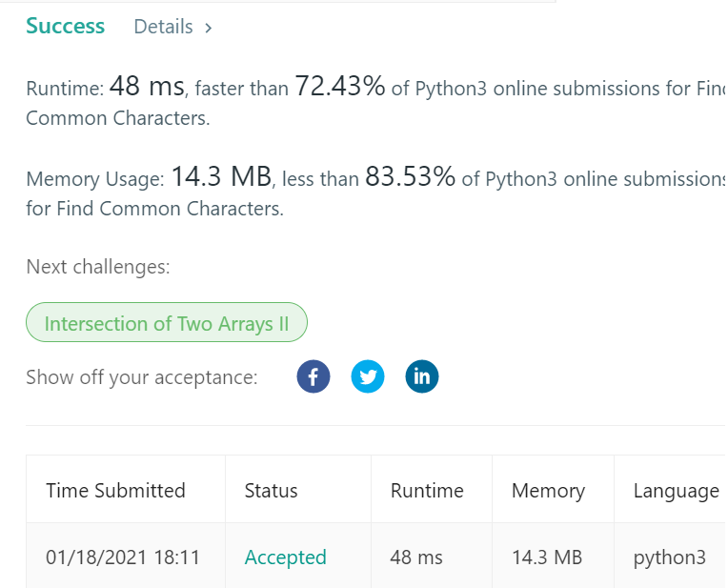Open the Accepted submission status link
This screenshot has height=588, width=728.
point(286,557)
